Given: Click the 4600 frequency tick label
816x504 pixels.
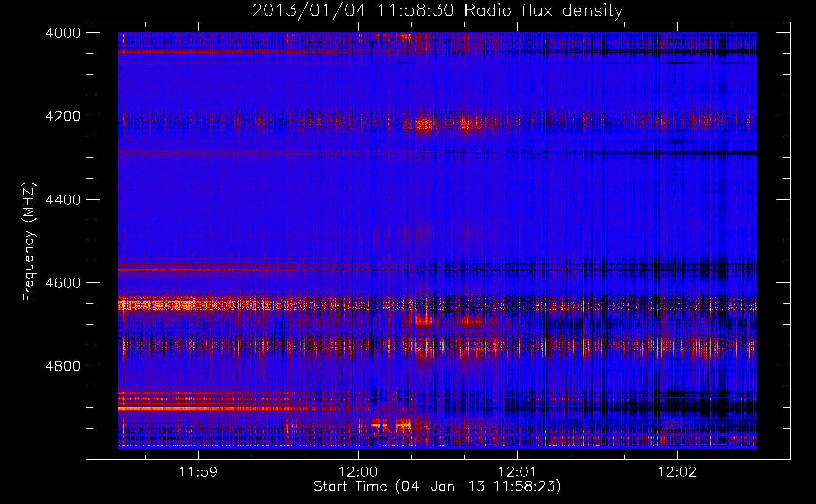Looking at the screenshot, I should (63, 283).
